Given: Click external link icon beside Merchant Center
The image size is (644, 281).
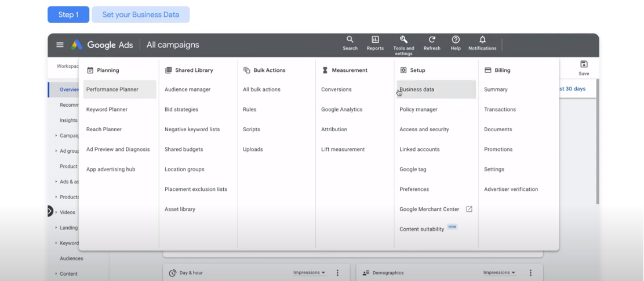Looking at the screenshot, I should click(x=469, y=209).
